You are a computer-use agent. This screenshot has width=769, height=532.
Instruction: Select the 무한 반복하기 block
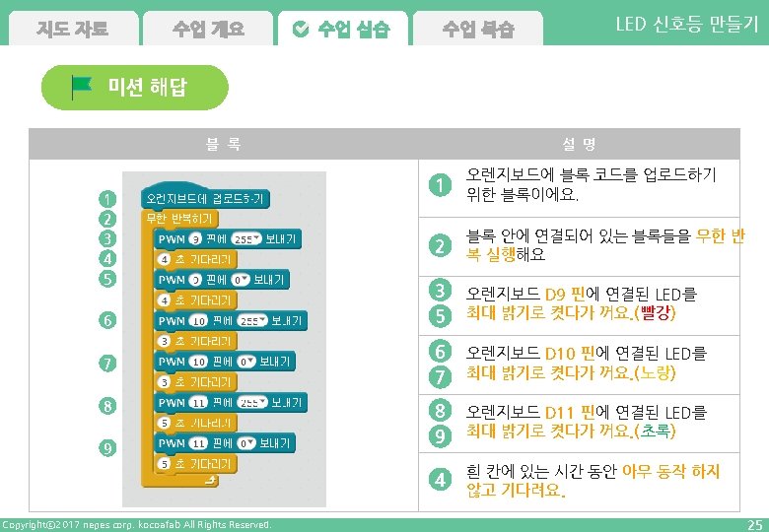point(180,219)
